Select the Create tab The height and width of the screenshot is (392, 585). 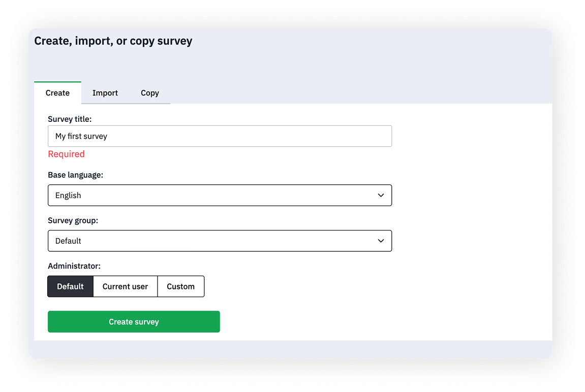pyautogui.click(x=57, y=93)
